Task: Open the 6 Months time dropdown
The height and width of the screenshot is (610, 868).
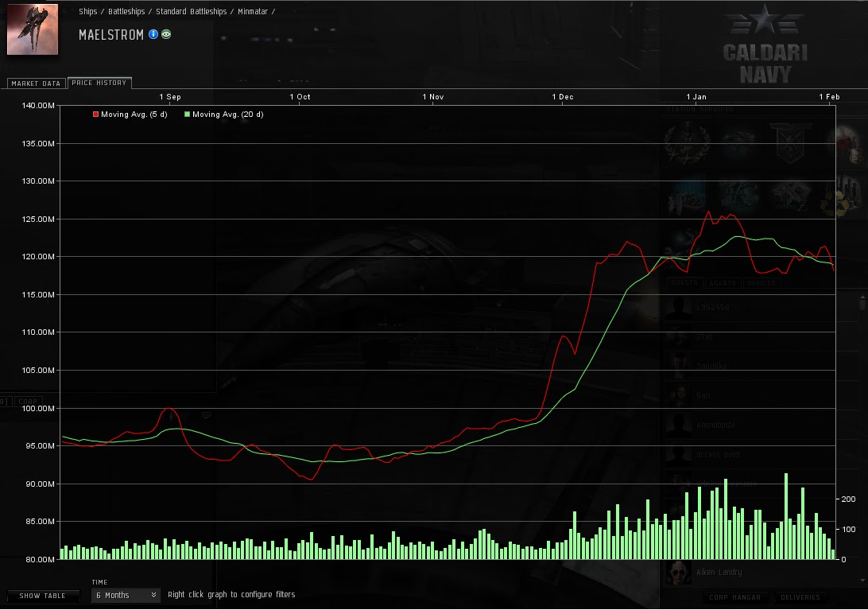Action: point(126,595)
